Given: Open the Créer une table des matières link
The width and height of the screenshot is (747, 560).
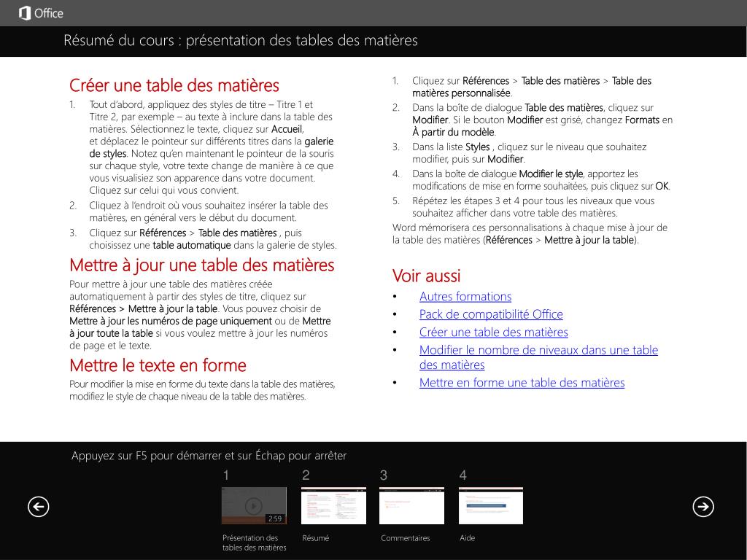Looking at the screenshot, I should point(494,332).
